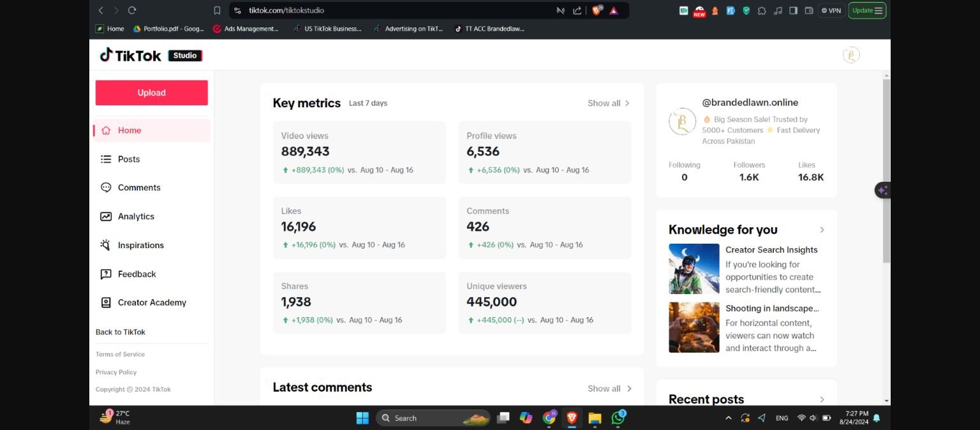980x430 pixels.
Task: Click the taskbar Search box
Action: click(x=433, y=418)
